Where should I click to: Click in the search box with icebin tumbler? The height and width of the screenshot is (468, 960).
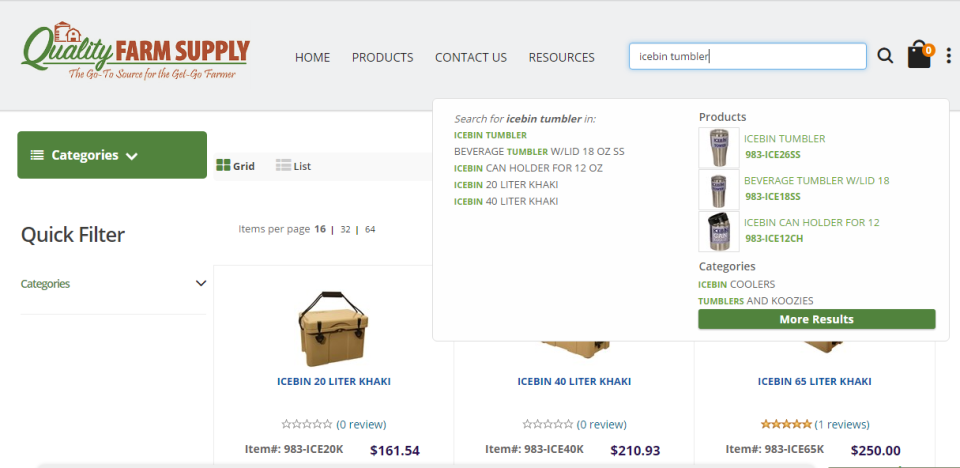pyautogui.click(x=748, y=56)
